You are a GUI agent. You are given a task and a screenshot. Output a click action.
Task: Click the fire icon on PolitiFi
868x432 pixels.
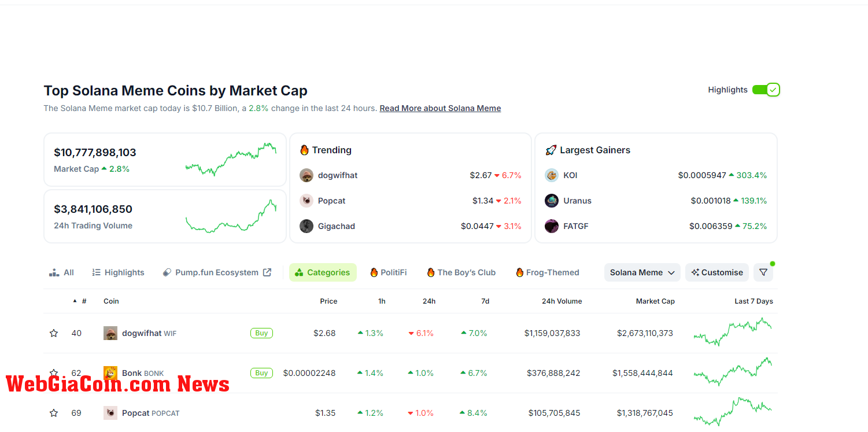(x=374, y=272)
